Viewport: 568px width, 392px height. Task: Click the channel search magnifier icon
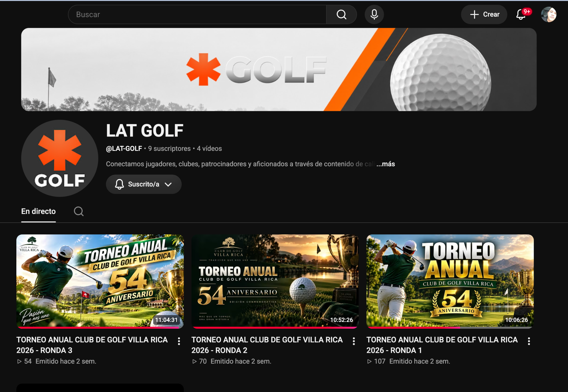pyautogui.click(x=79, y=211)
